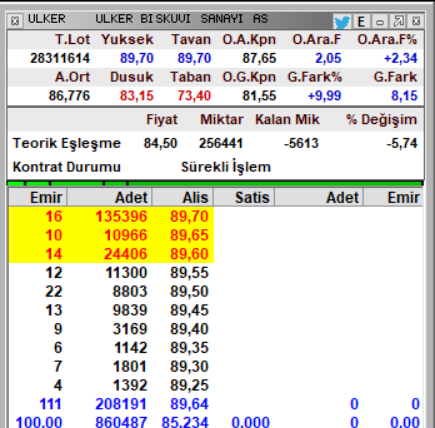Click quantity 1801 in Adet column
The height and width of the screenshot is (428, 435).
(130, 366)
